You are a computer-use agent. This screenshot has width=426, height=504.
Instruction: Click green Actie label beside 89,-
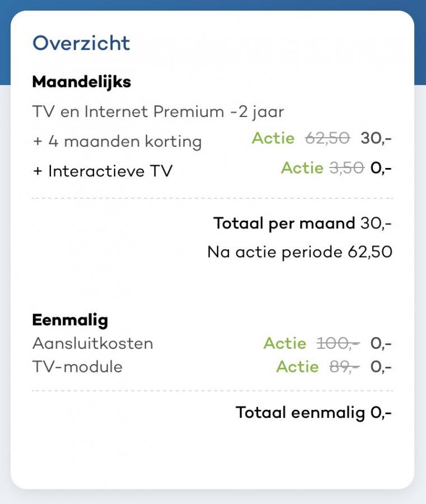(x=297, y=366)
